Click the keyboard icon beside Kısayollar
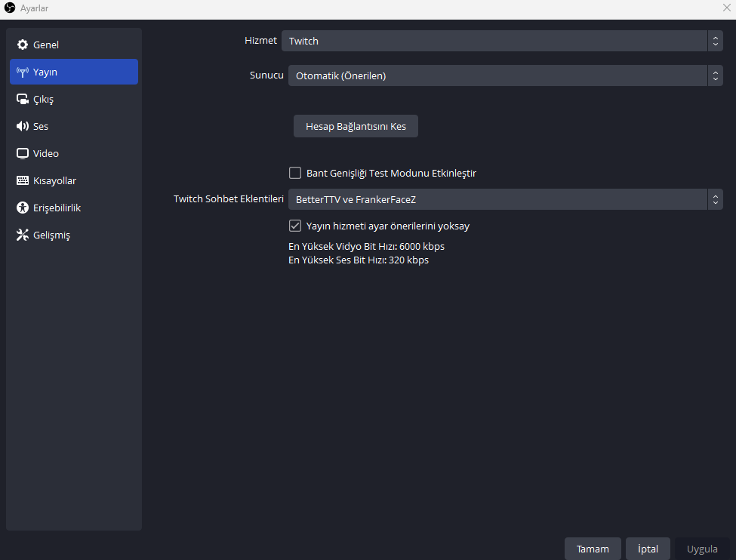Viewport: 736px width, 560px height. coord(23,180)
